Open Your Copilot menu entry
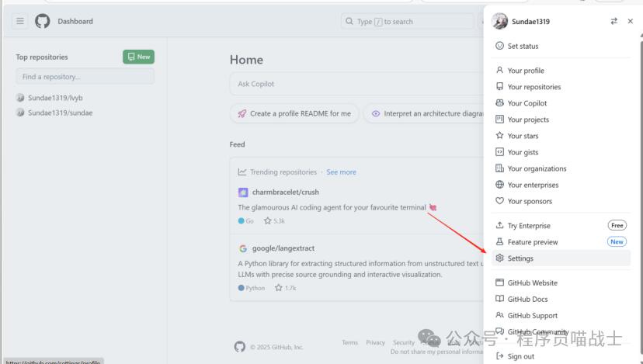 click(527, 103)
